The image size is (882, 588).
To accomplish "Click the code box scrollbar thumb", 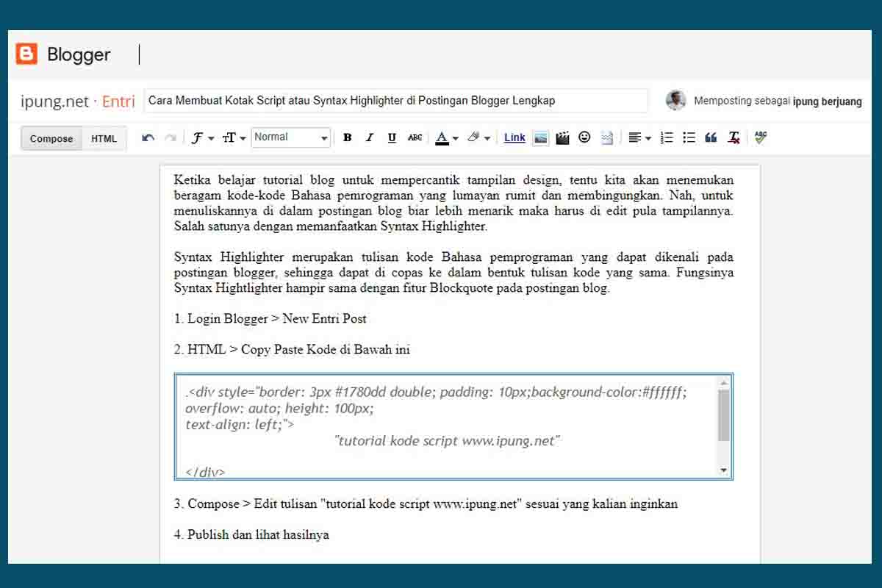I will point(724,415).
